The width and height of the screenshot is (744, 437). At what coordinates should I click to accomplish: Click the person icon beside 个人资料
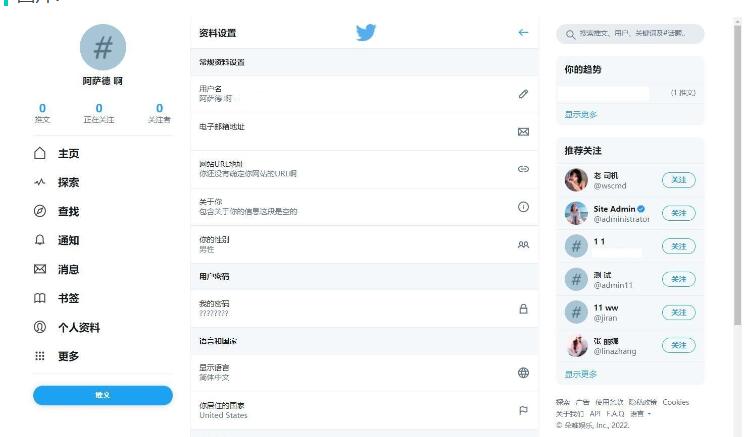[x=40, y=327]
